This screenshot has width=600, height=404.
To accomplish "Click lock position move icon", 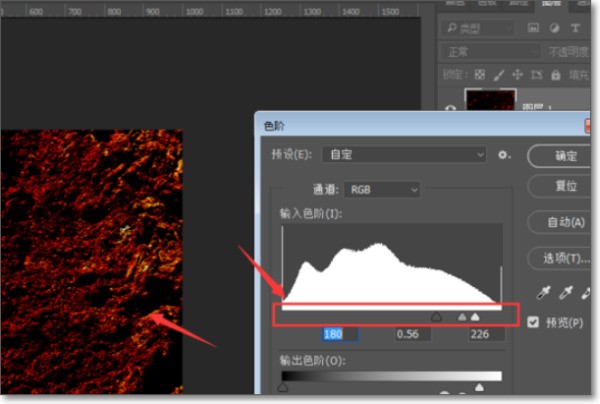I will tap(518, 74).
